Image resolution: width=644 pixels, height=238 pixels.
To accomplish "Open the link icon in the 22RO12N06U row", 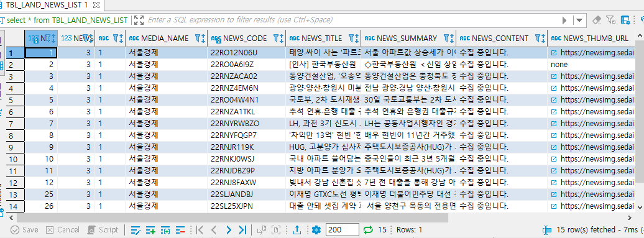I will [x=554, y=53].
